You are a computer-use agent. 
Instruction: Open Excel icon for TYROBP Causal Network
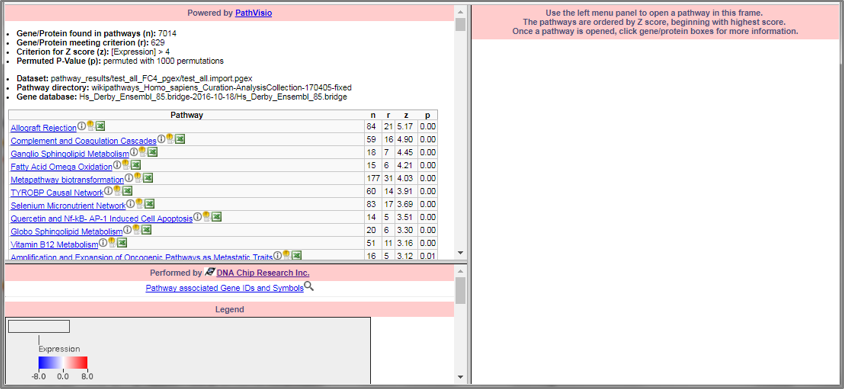pos(127,191)
